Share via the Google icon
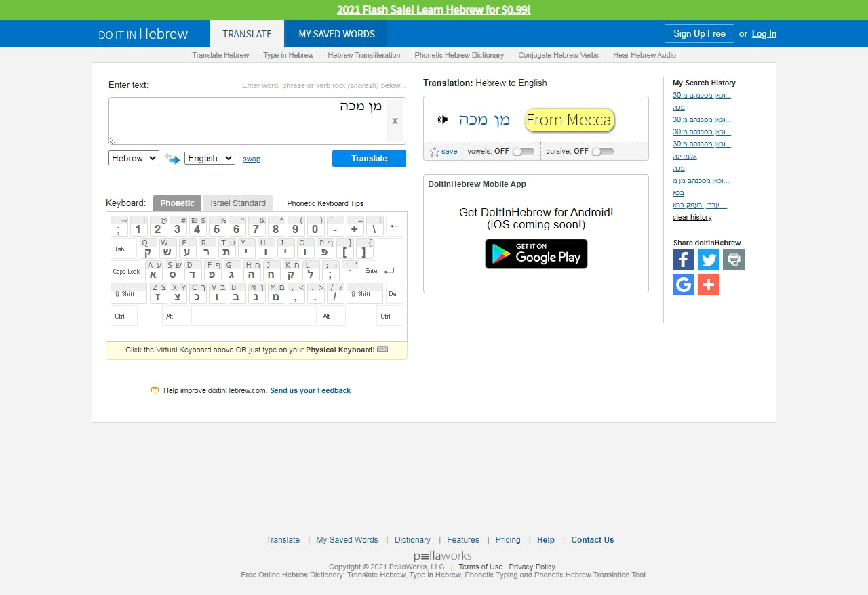The height and width of the screenshot is (595, 868). pos(684,285)
